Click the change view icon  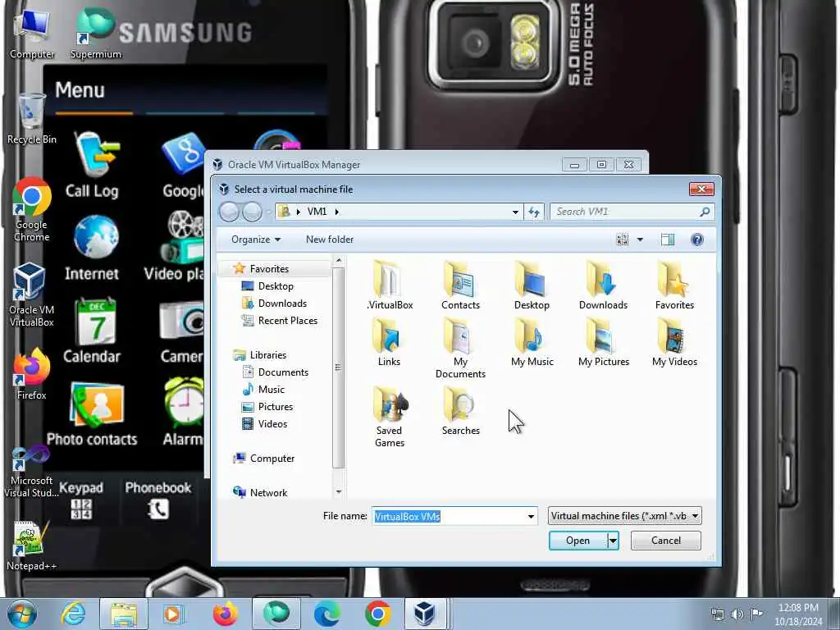click(x=622, y=240)
